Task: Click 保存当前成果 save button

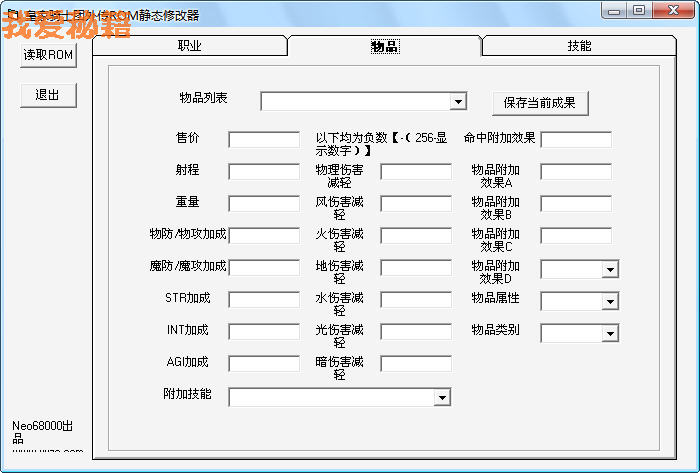Action: pyautogui.click(x=540, y=102)
